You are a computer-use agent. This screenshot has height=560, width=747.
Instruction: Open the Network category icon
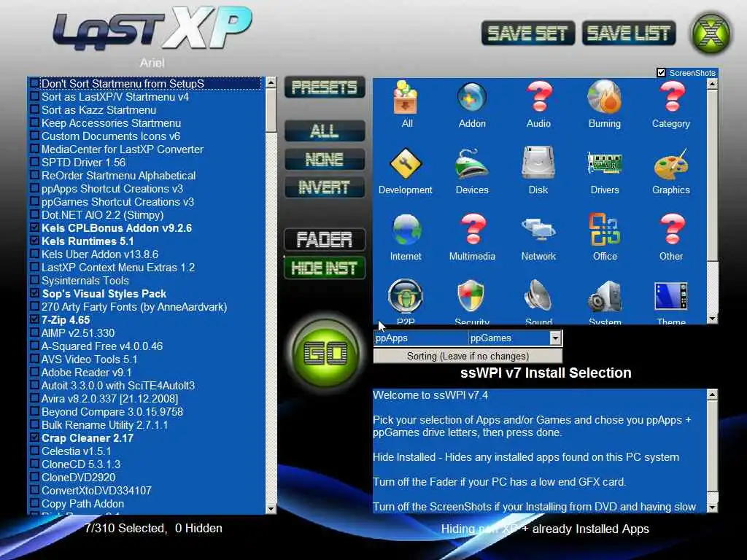pos(538,229)
